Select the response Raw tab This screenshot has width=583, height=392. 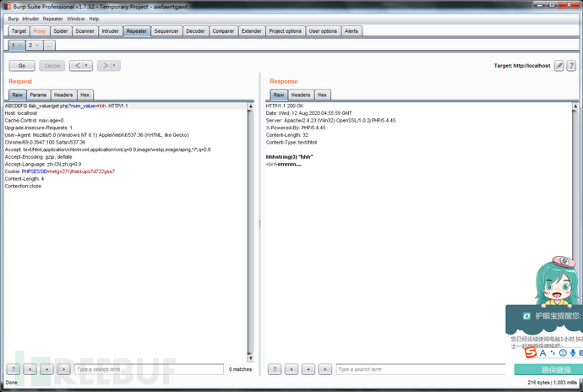(x=279, y=95)
